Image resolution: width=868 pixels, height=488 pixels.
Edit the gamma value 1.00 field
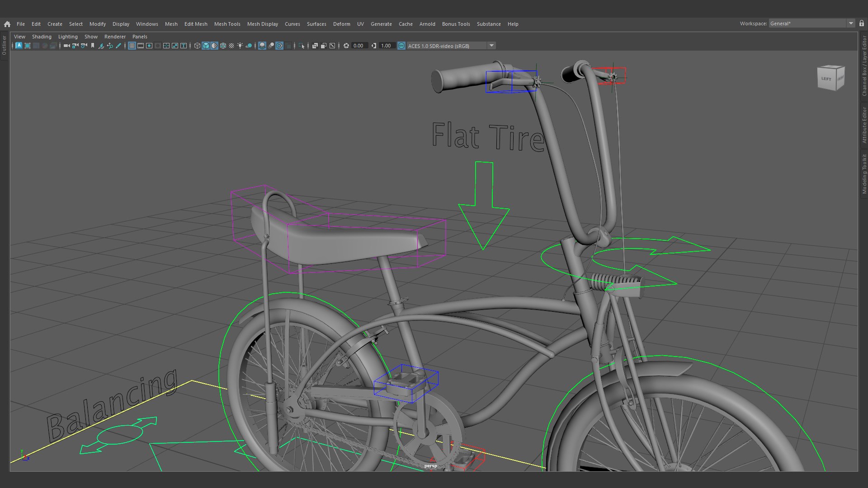pyautogui.click(x=387, y=46)
